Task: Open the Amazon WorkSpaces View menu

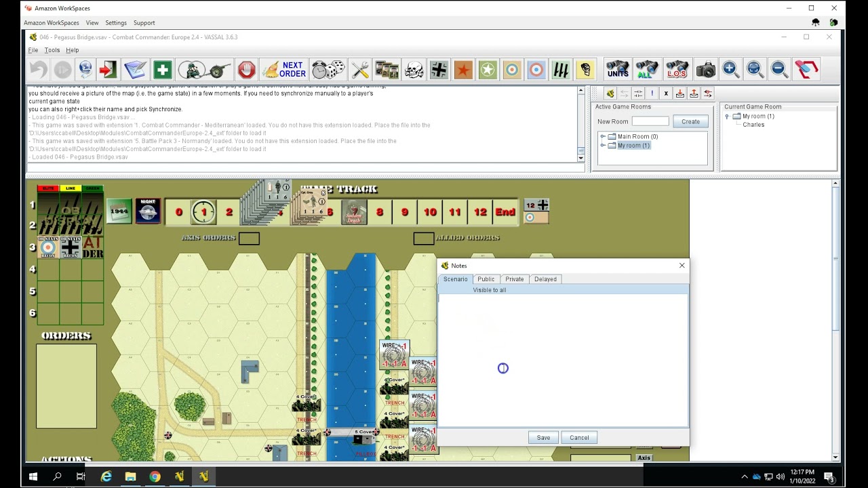Action: 92,22
